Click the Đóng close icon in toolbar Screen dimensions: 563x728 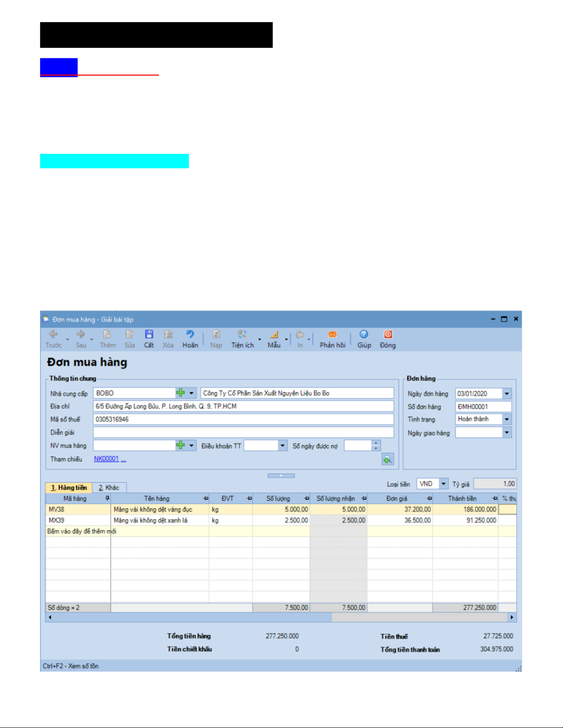click(x=387, y=335)
